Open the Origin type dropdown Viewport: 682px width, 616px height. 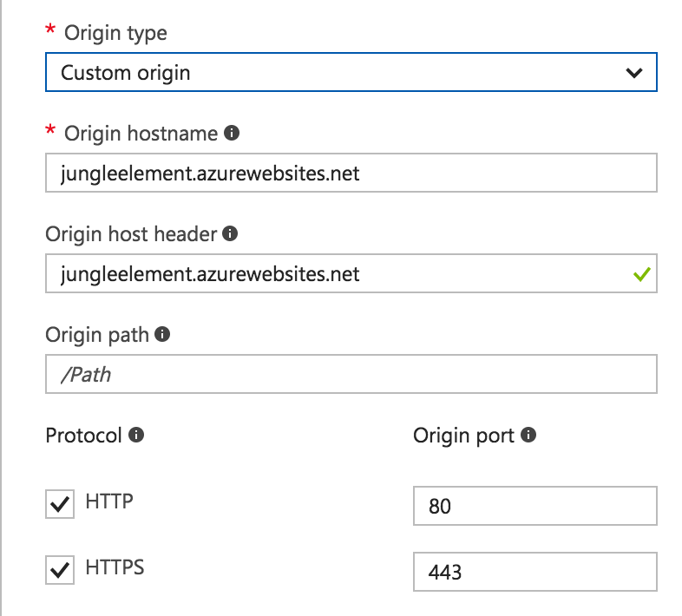point(351,72)
